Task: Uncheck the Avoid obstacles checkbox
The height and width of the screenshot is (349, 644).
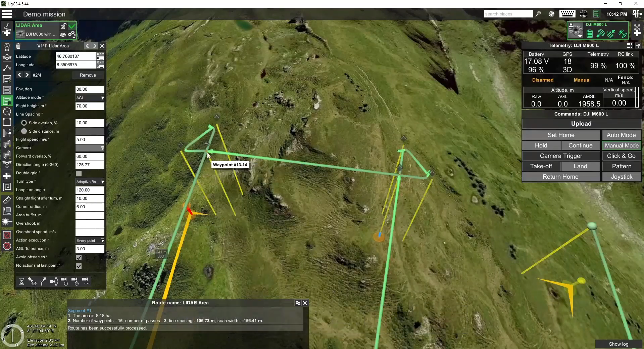Action: pos(79,258)
